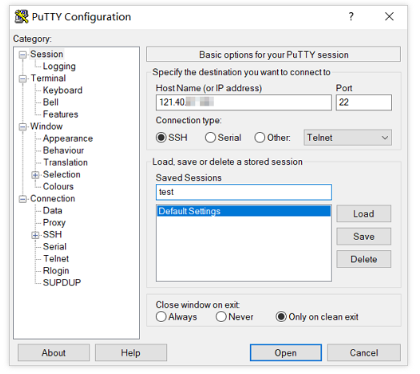Screen dimensions: 420x374
Task: Open the Logging category
Action: [x=59, y=66]
